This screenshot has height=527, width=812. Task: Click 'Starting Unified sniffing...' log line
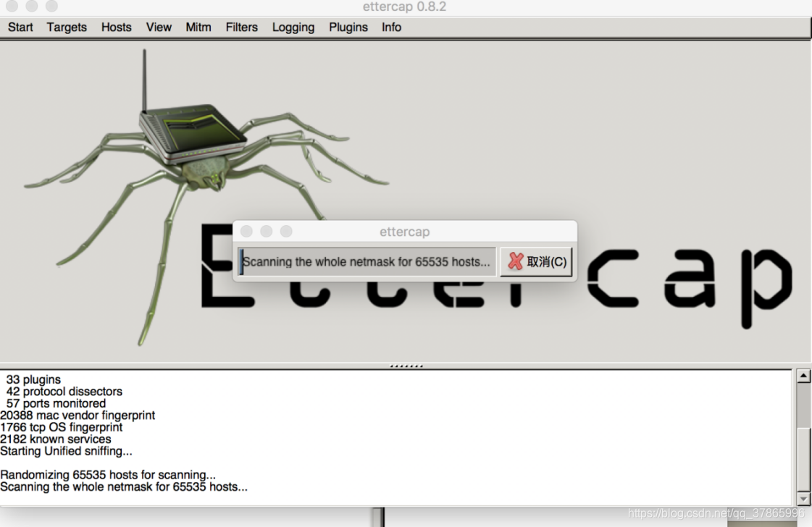[x=67, y=451]
